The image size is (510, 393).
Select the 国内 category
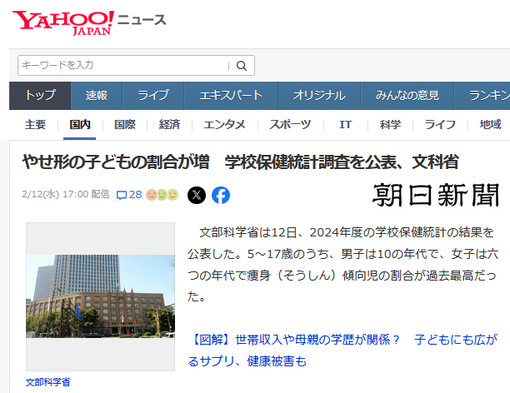point(80,125)
